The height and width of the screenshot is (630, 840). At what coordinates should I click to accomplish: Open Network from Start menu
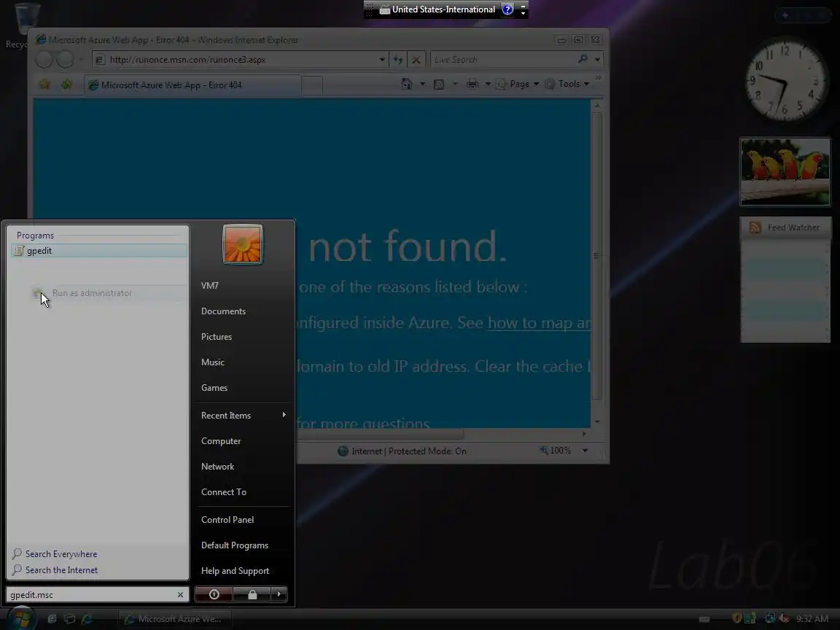pyautogui.click(x=217, y=467)
